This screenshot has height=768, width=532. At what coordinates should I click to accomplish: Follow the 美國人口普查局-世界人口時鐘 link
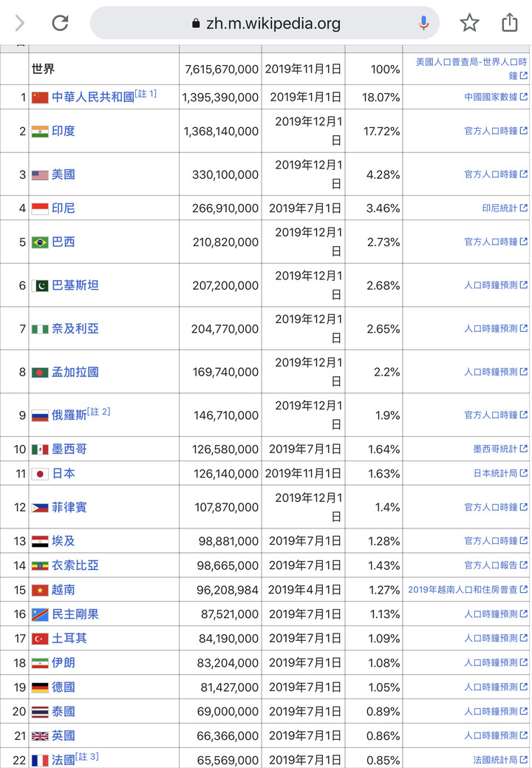click(x=471, y=69)
